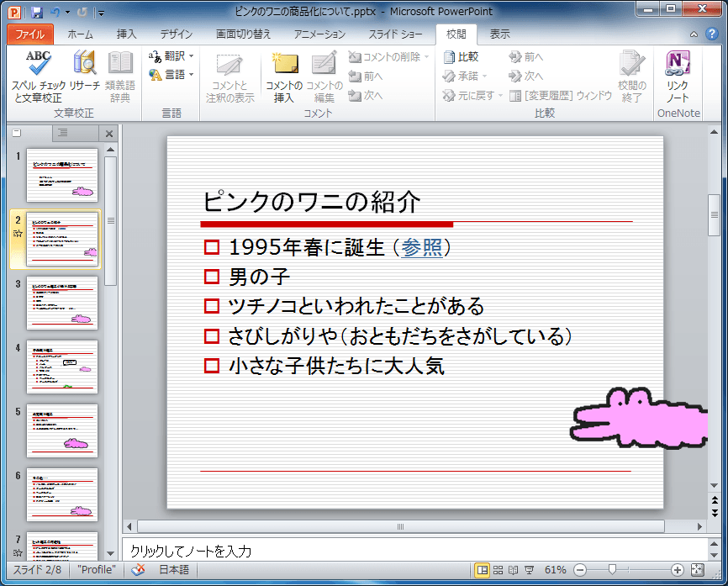Open the Thesaurus (類義語辞典)
Viewport: 728px width, 586px height.
120,77
